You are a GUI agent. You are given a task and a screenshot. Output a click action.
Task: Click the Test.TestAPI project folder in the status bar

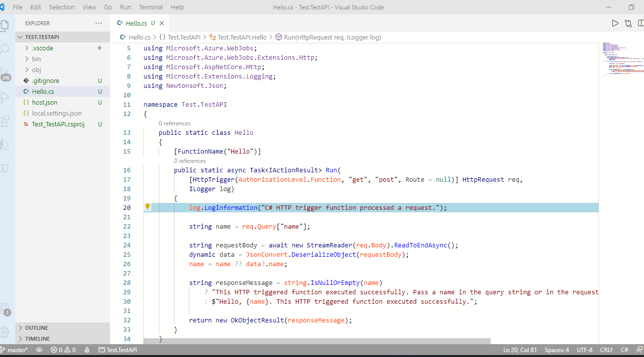pyautogui.click(x=118, y=350)
